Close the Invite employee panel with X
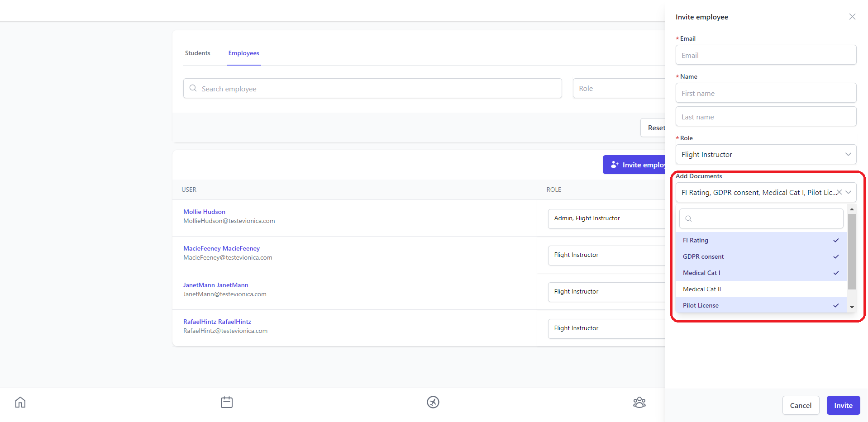Image resolution: width=868 pixels, height=422 pixels. pyautogui.click(x=852, y=17)
